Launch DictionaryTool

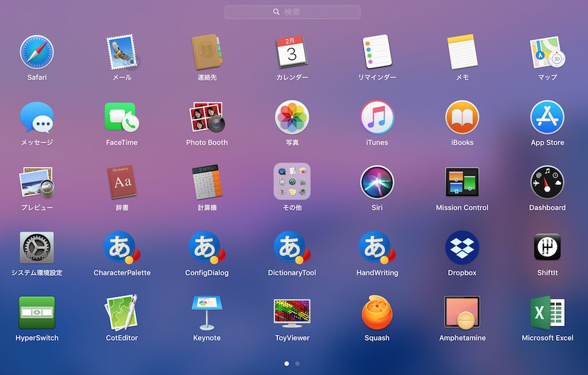pyautogui.click(x=292, y=247)
